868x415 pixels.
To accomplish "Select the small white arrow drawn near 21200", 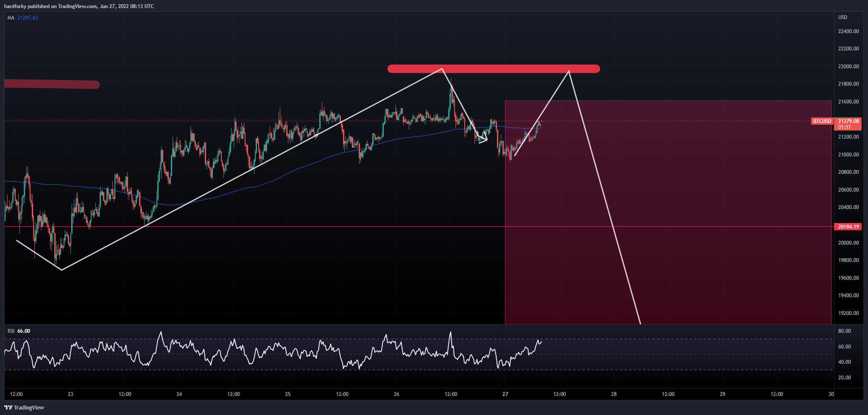I will click(483, 138).
